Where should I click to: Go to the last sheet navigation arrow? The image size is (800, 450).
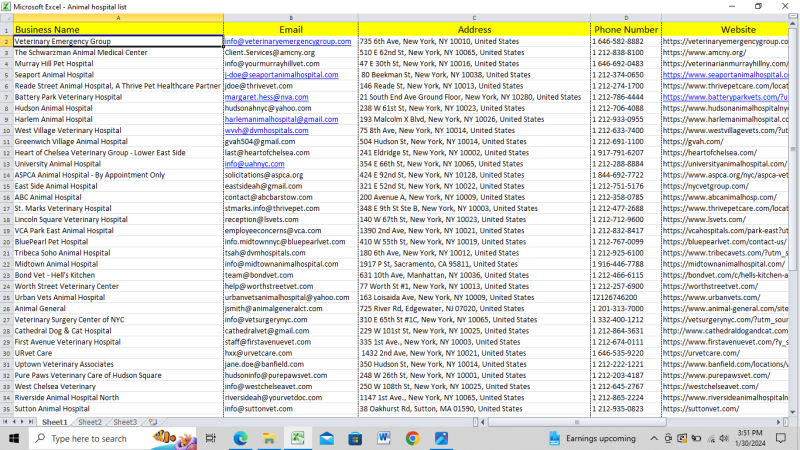pyautogui.click(x=31, y=422)
